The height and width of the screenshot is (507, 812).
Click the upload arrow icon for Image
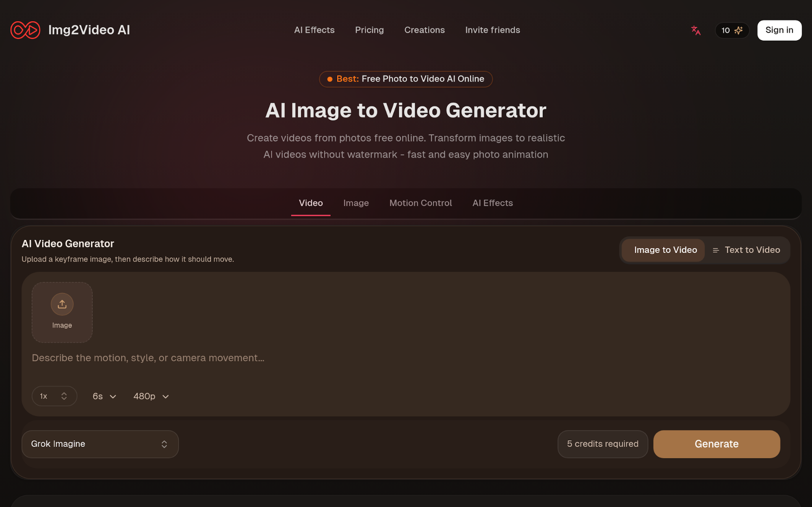62,304
